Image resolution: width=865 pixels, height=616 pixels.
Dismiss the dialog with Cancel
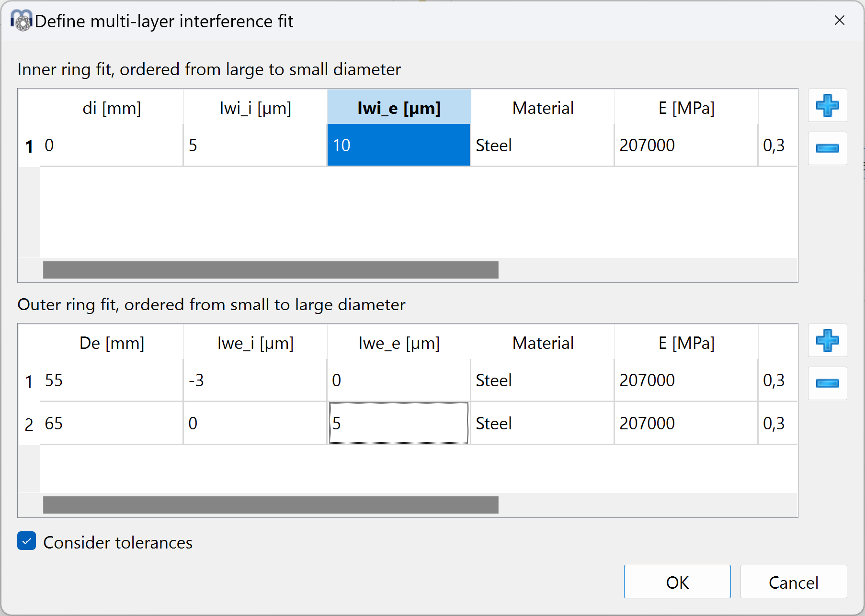(793, 582)
